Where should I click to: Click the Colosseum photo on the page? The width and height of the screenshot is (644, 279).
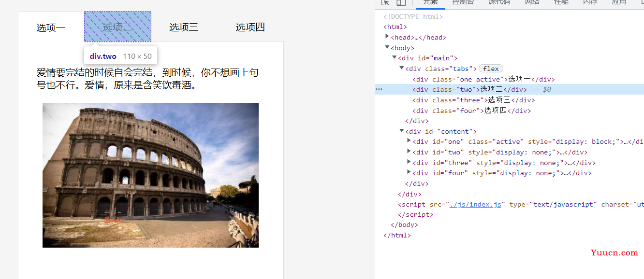[x=150, y=175]
